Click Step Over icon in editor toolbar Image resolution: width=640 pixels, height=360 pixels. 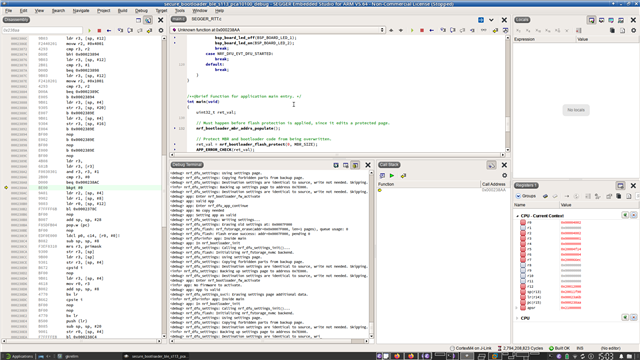(x=453, y=30)
